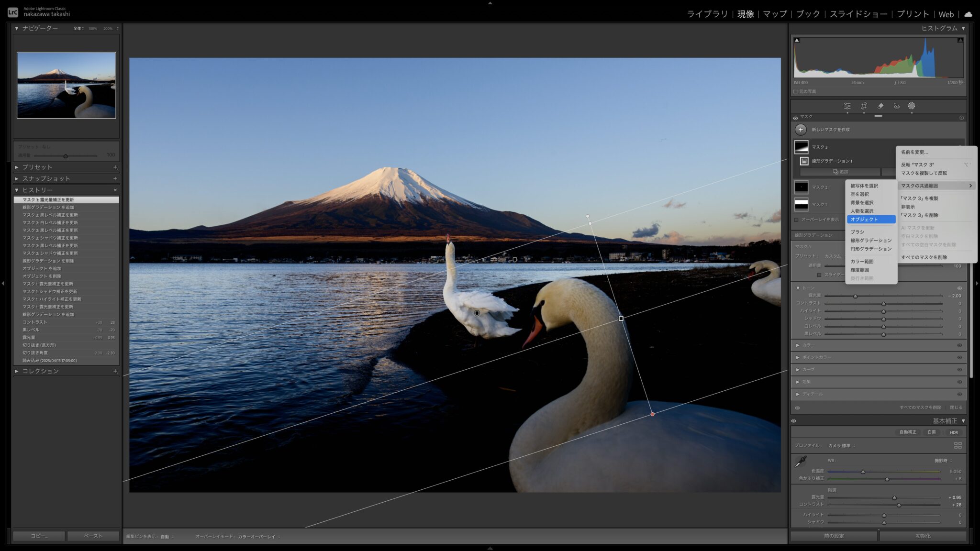This screenshot has width=980, height=551.
Task: Select the Crop tool icon
Action: coord(864,106)
